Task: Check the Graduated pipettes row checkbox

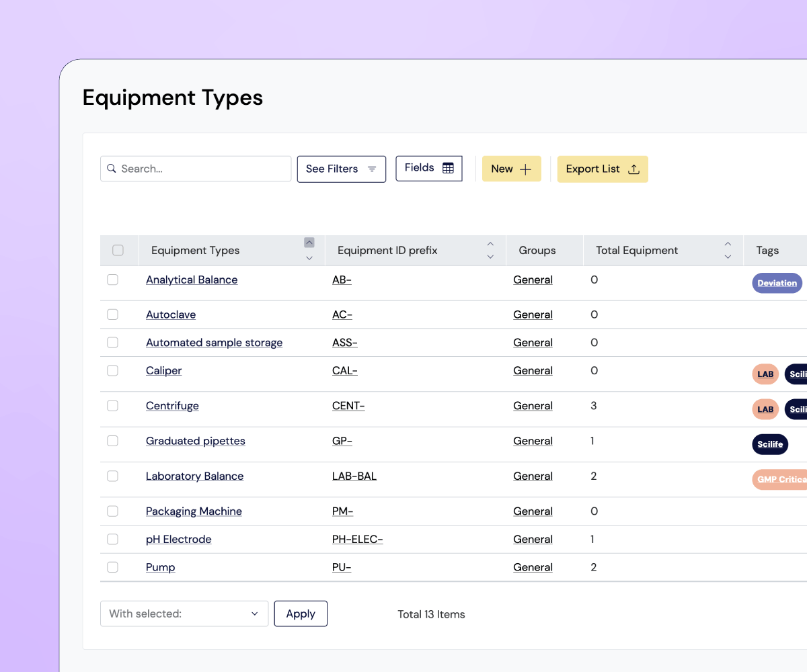Action: [x=112, y=441]
